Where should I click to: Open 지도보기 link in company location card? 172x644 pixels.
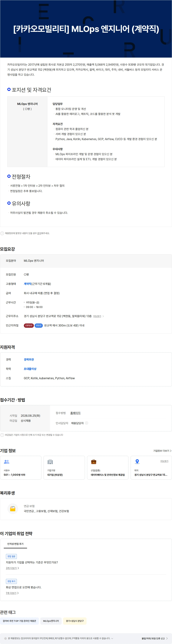click(x=164, y=461)
